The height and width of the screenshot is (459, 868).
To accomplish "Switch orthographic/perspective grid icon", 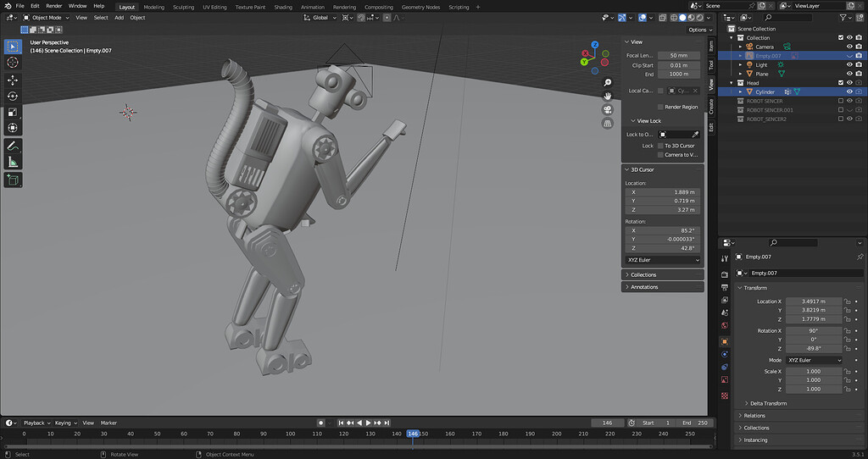I will pos(607,124).
